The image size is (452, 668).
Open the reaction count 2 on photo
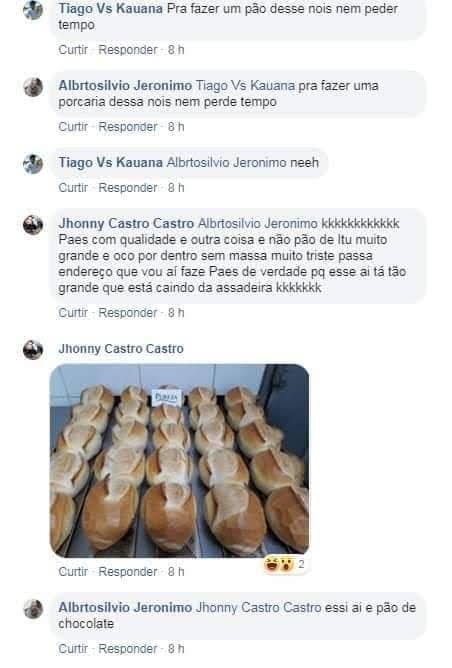click(x=301, y=564)
